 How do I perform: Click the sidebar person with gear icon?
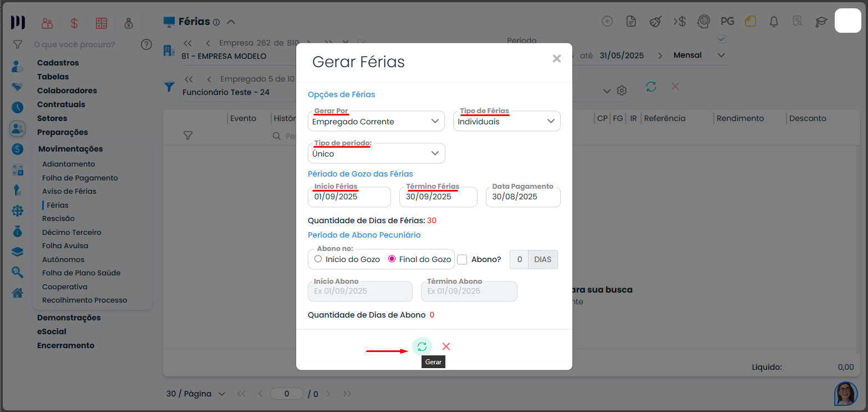tap(17, 67)
